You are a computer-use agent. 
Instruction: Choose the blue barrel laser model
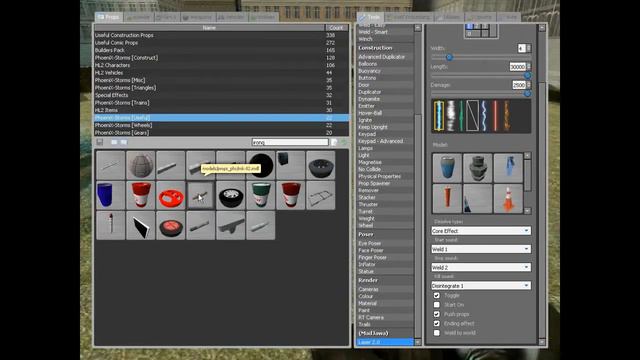[447, 167]
